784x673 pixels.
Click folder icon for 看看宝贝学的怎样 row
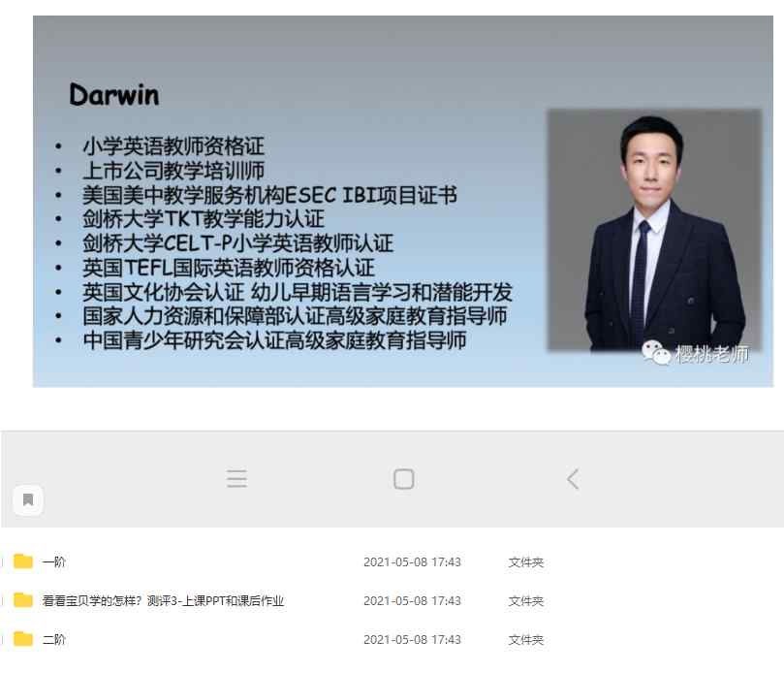pyautogui.click(x=23, y=600)
